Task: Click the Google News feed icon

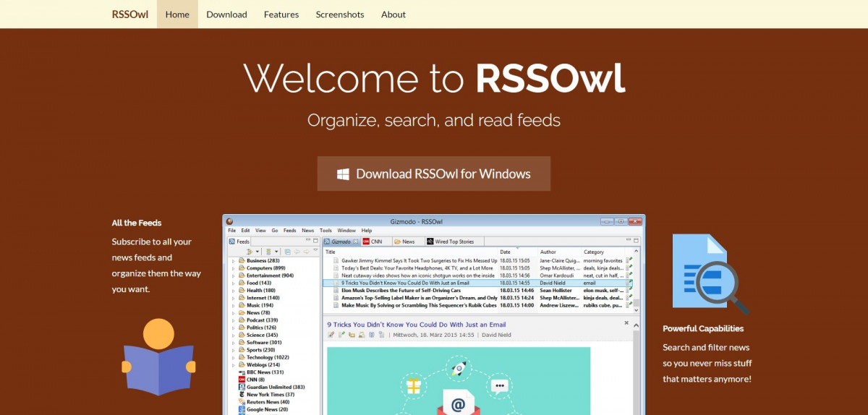Action: click(x=242, y=409)
